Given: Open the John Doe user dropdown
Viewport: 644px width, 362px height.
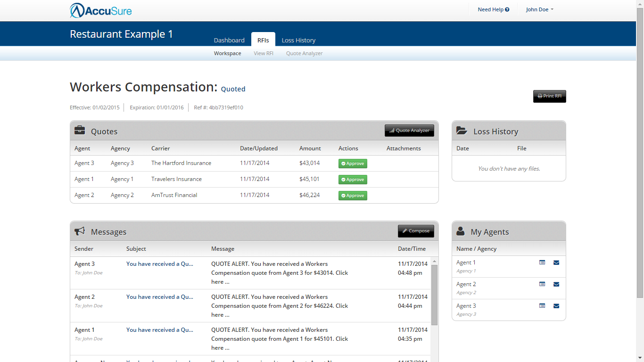Looking at the screenshot, I should pyautogui.click(x=539, y=9).
